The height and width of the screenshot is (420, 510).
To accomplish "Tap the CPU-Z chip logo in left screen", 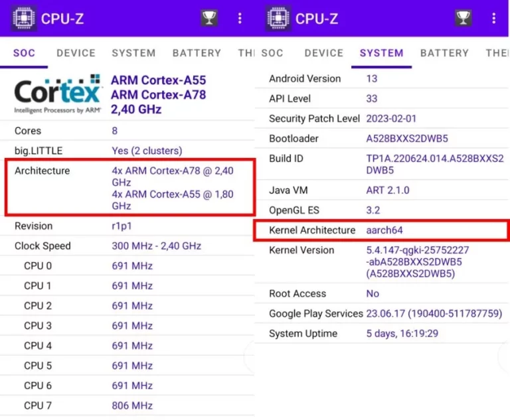I will pyautogui.click(x=24, y=18).
